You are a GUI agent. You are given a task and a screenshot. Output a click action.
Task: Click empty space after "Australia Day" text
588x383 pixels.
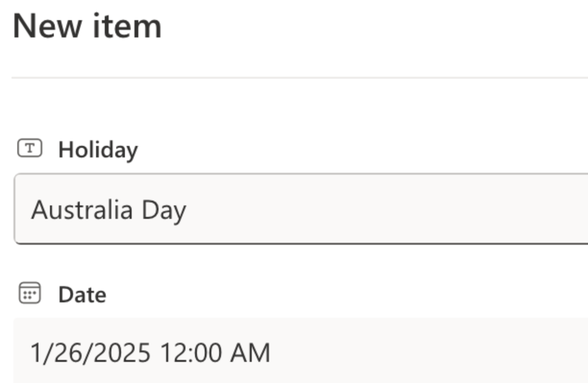(384, 209)
